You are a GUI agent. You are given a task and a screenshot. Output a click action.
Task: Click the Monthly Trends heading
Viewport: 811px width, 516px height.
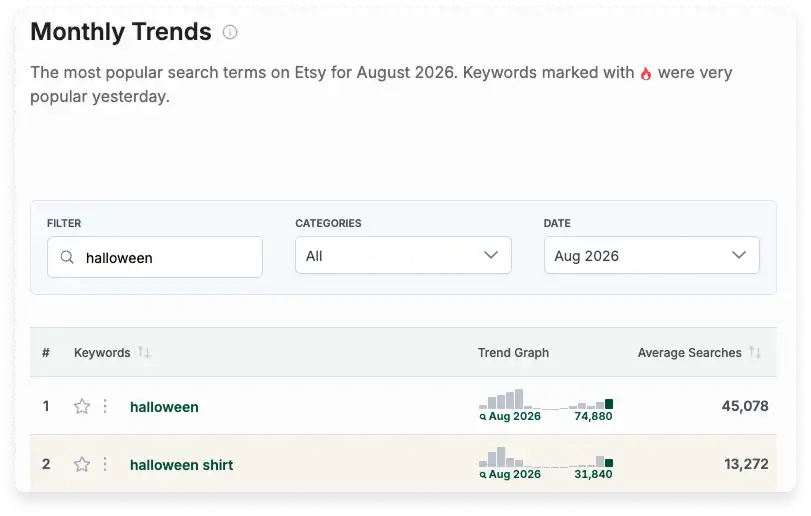121,32
